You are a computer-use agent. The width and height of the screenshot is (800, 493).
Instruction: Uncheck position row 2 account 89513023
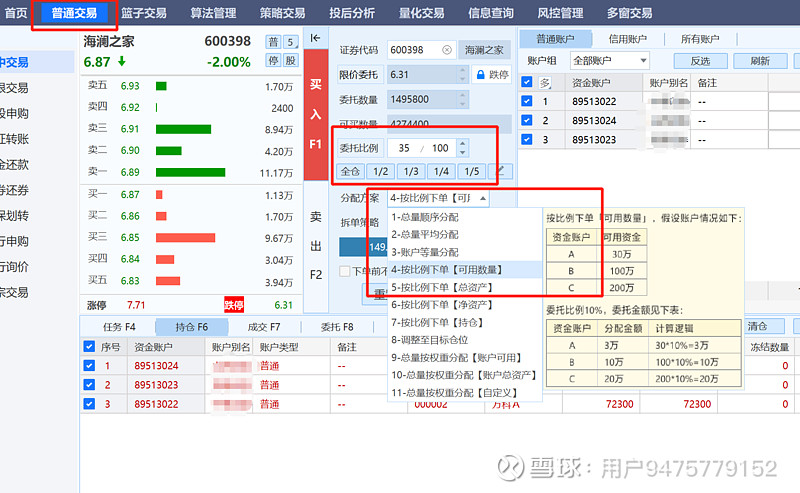click(x=89, y=384)
